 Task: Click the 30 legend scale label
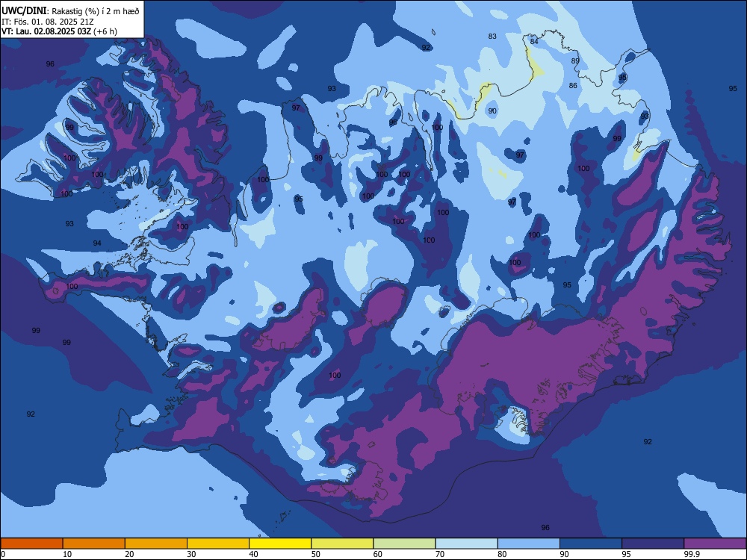[191, 554]
